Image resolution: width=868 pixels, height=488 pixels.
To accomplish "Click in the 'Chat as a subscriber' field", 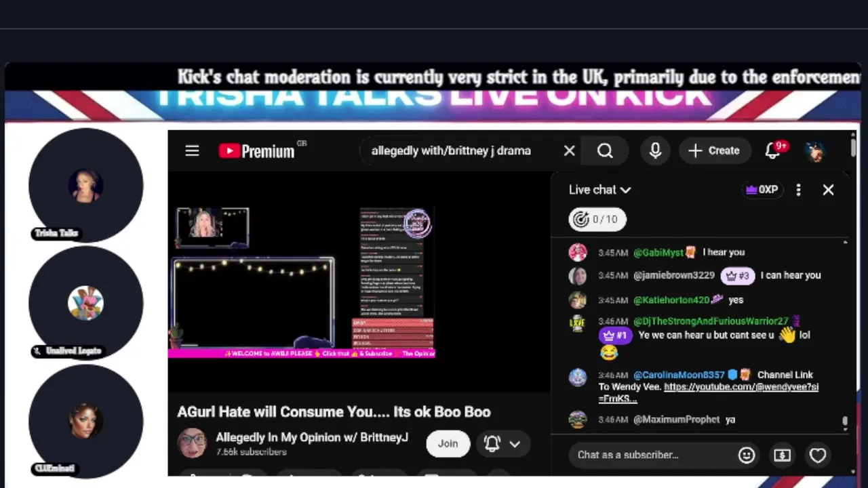I will (x=651, y=455).
